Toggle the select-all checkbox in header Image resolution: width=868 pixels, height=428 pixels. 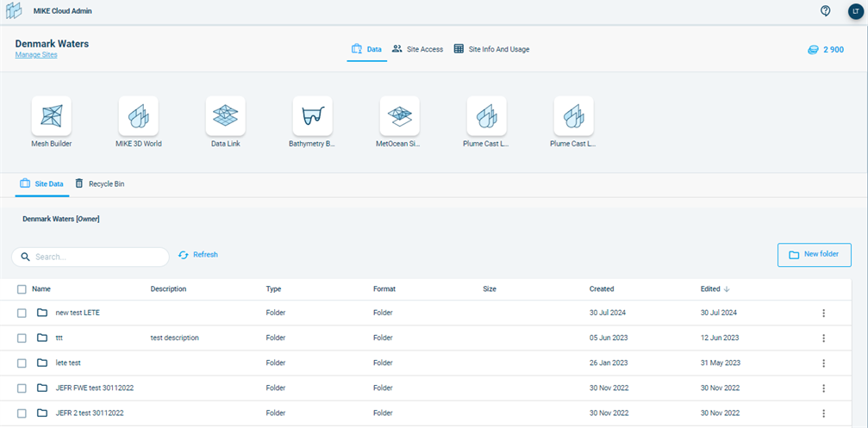click(22, 289)
